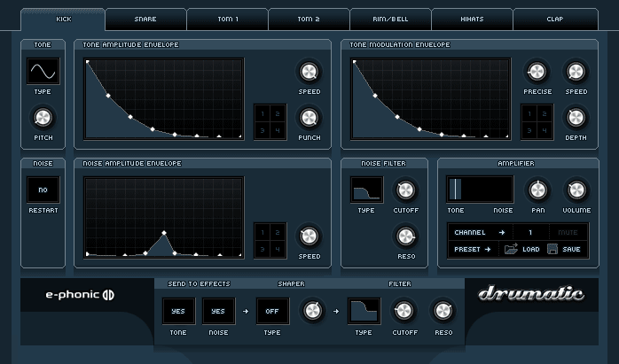The width and height of the screenshot is (619, 364).
Task: Select the Kick tab
Action: pyautogui.click(x=63, y=19)
